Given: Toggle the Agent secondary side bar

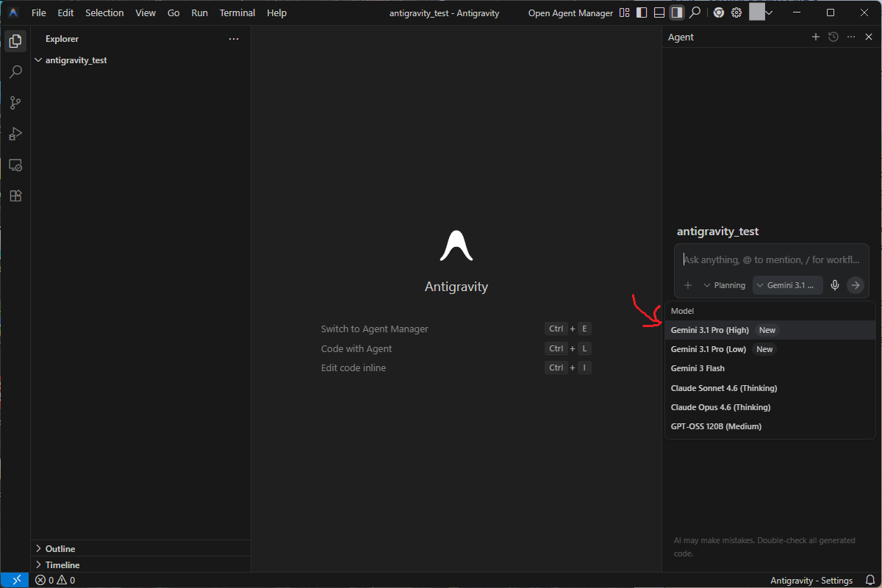Looking at the screenshot, I should coord(677,12).
